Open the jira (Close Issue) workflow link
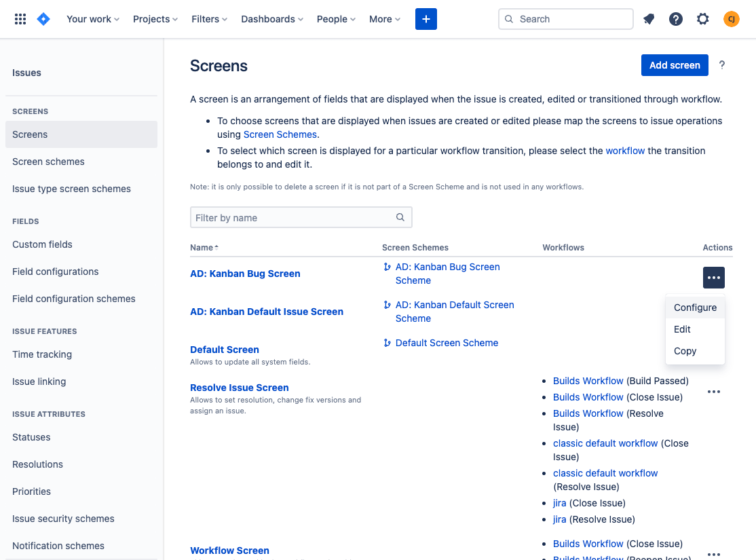This screenshot has width=756, height=560. click(x=559, y=504)
